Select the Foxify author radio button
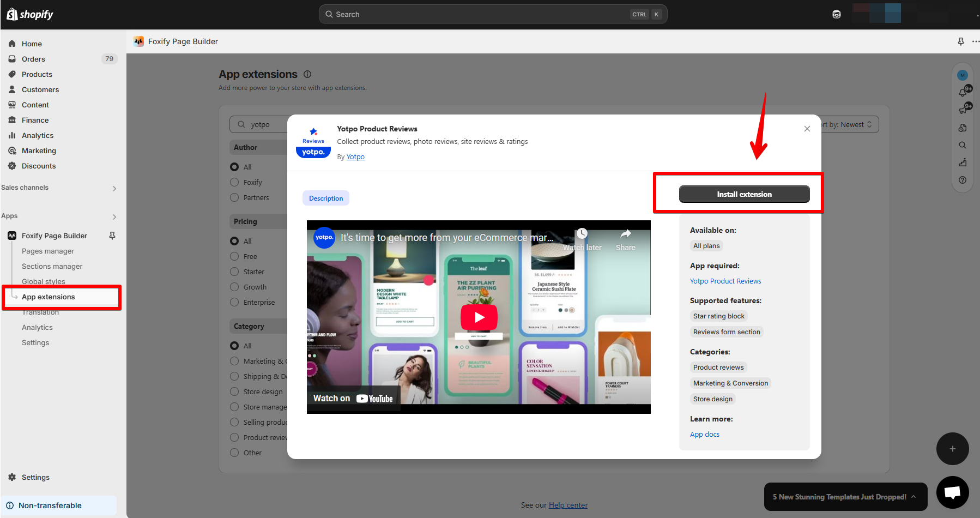 (234, 182)
